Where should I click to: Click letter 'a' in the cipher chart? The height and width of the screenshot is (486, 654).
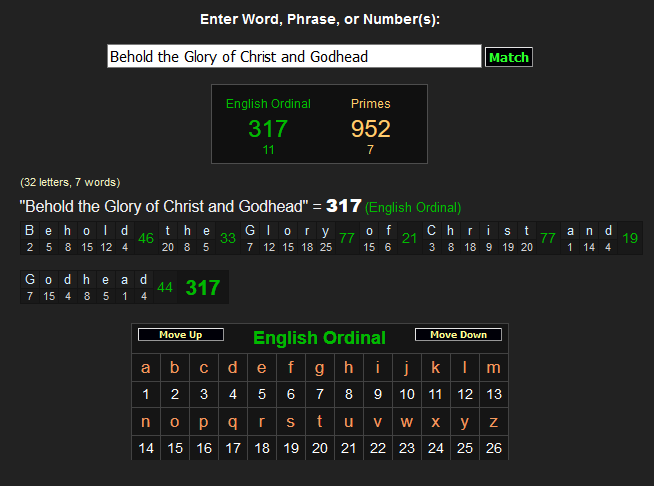tap(146, 368)
